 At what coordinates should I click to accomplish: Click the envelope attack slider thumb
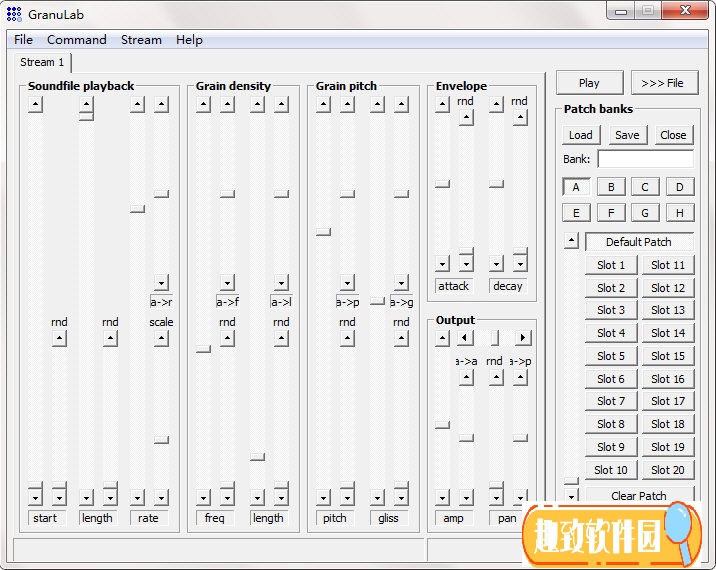pos(442,184)
